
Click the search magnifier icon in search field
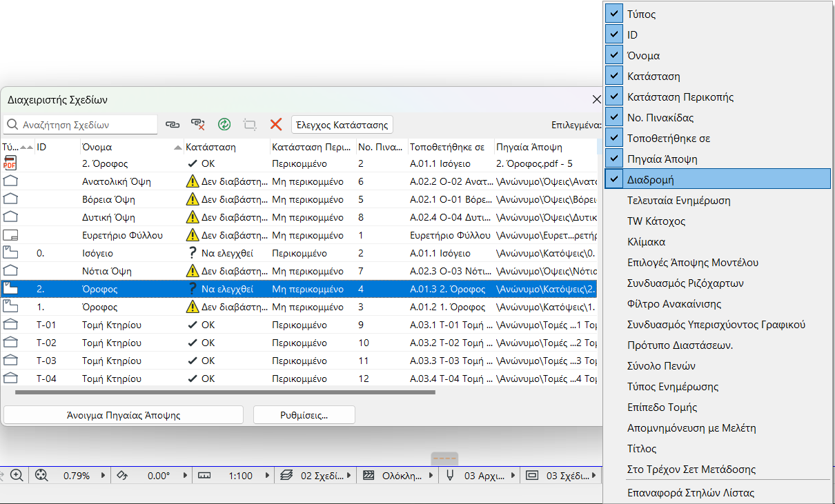(x=12, y=125)
